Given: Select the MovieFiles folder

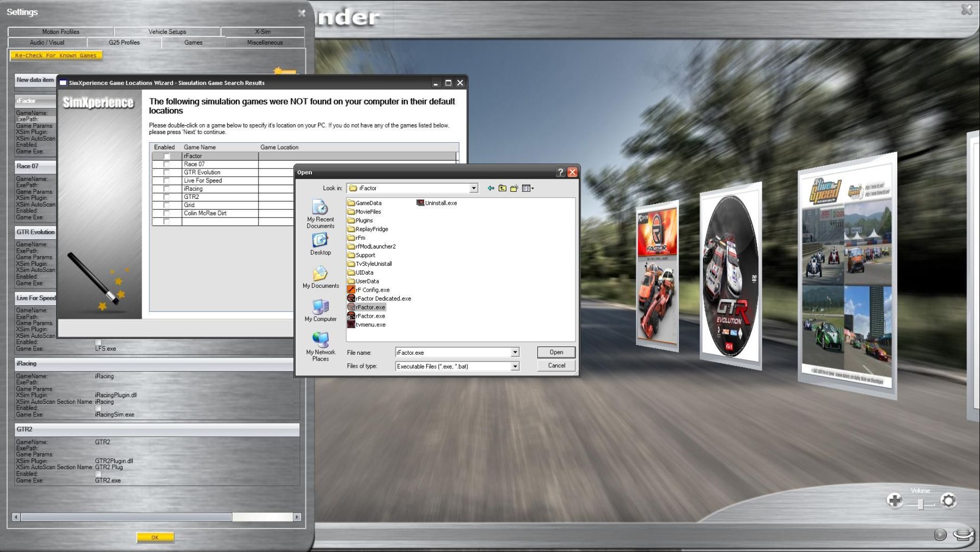Looking at the screenshot, I should point(364,211).
